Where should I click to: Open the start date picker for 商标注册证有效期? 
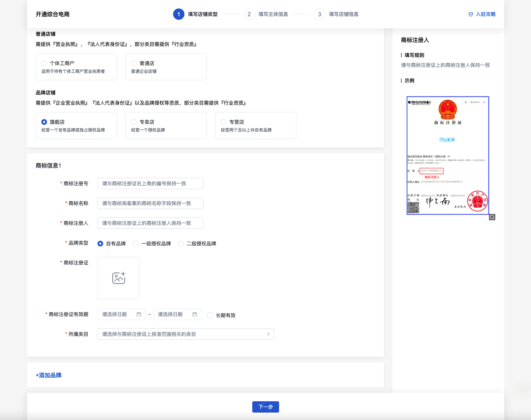coord(118,314)
